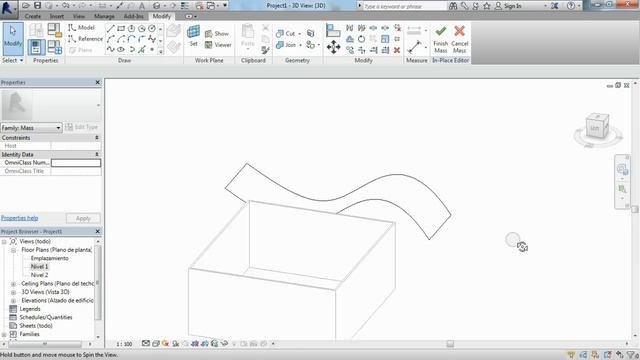640x360 pixels.
Task: Open the Manage ribbon tab
Action: click(104, 16)
